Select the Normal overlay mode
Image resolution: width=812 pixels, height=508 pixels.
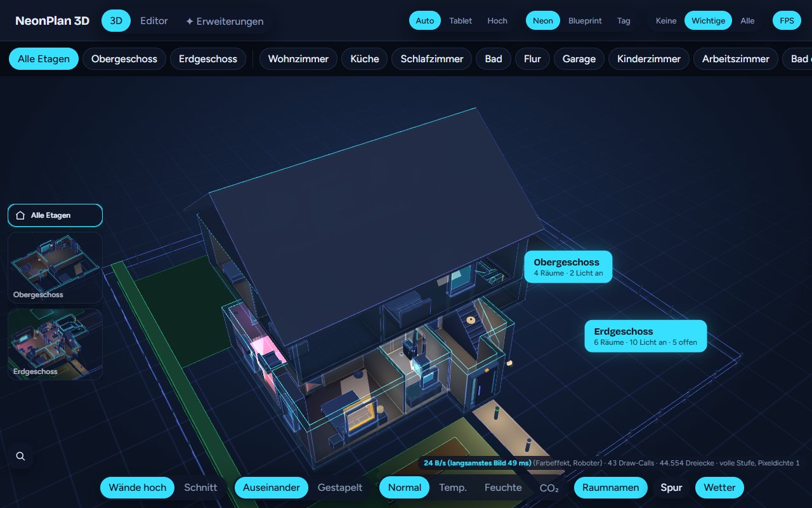tap(405, 488)
